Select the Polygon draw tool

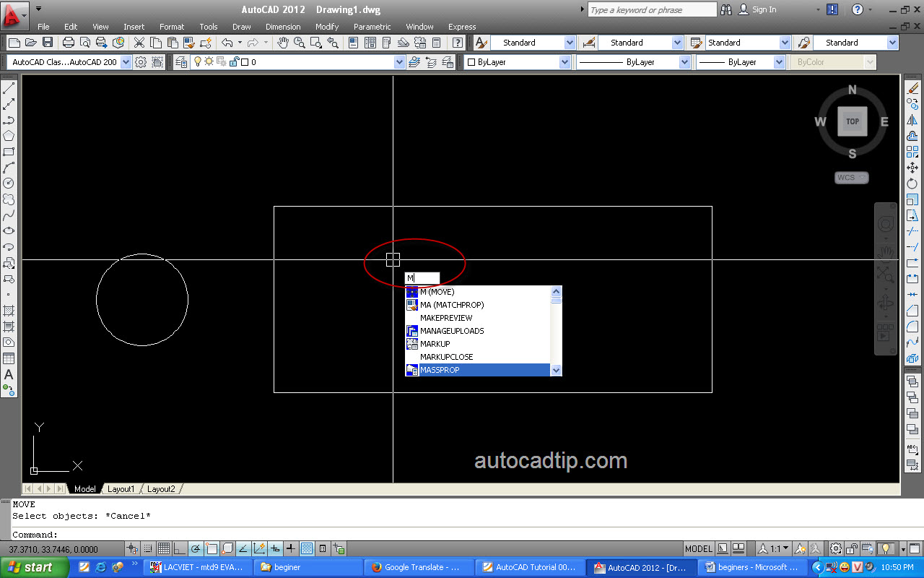9,136
